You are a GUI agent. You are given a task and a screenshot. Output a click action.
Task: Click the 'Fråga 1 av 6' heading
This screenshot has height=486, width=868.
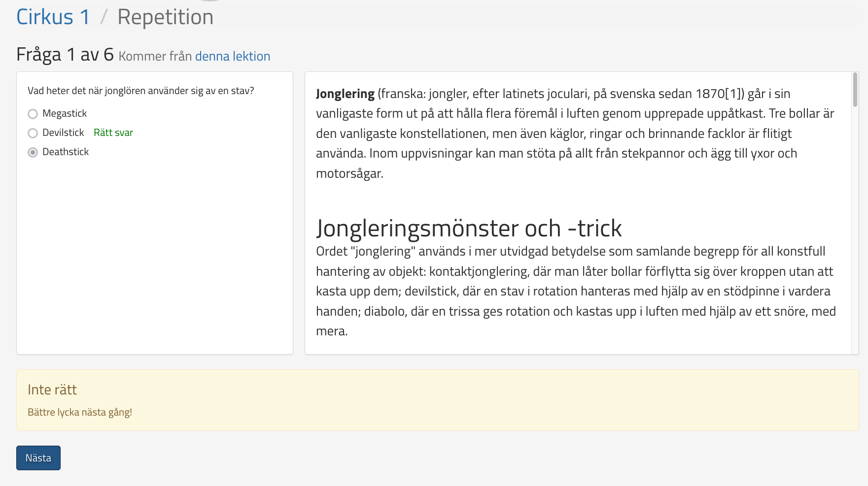tap(65, 55)
